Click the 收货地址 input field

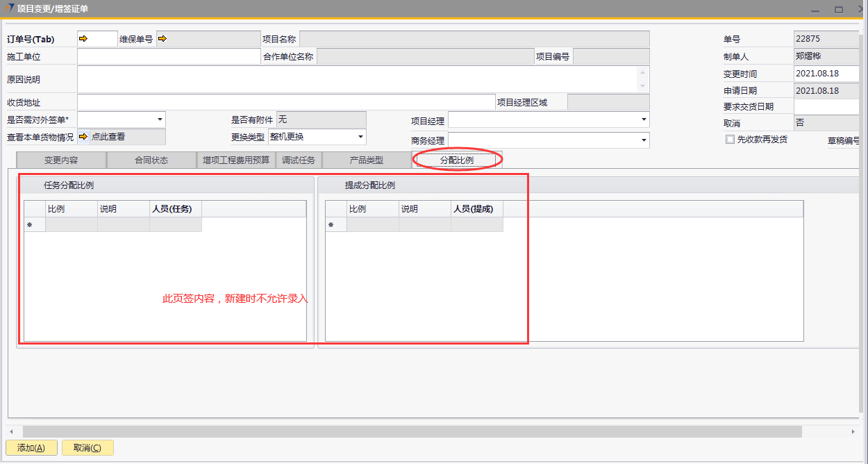pyautogui.click(x=285, y=103)
